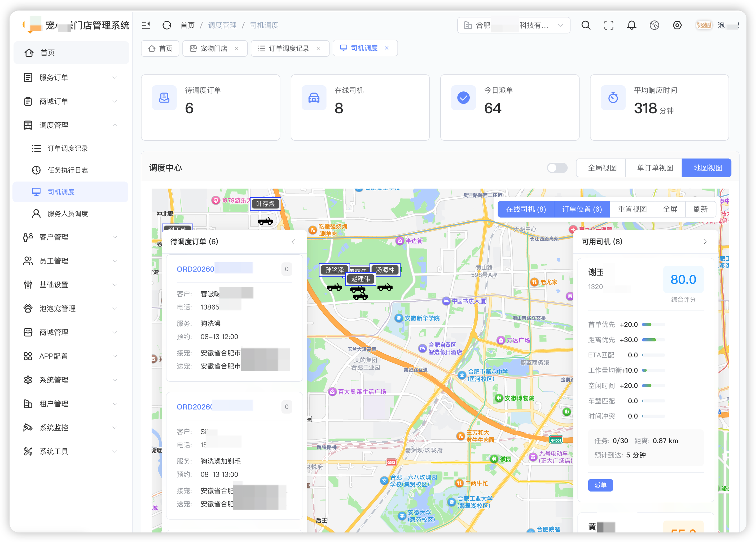Click car marker below 叶存煜 label
756x542 pixels.
(x=265, y=221)
